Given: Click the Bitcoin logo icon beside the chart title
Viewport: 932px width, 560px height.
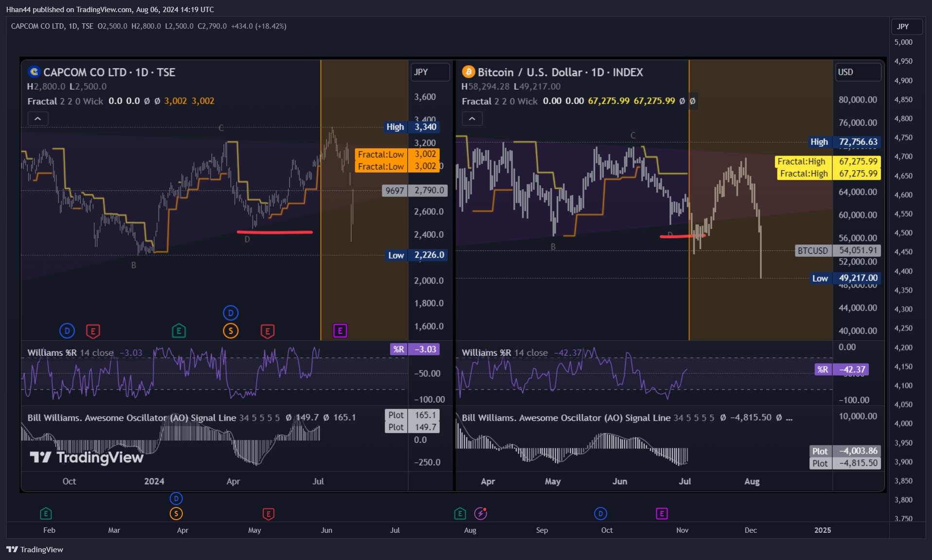Looking at the screenshot, I should (468, 72).
